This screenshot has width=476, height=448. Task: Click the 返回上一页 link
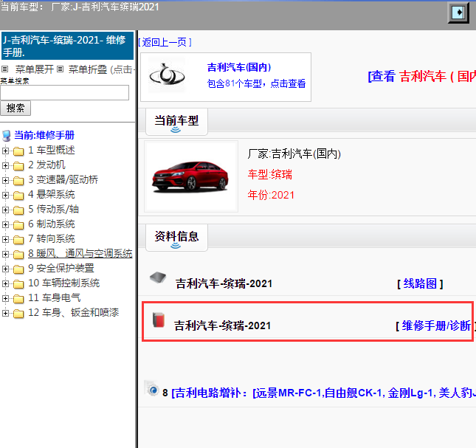pos(165,42)
